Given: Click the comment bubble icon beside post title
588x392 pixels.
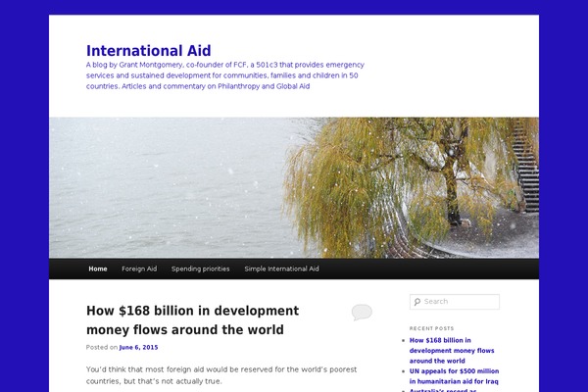Looking at the screenshot, I should pyautogui.click(x=362, y=312).
